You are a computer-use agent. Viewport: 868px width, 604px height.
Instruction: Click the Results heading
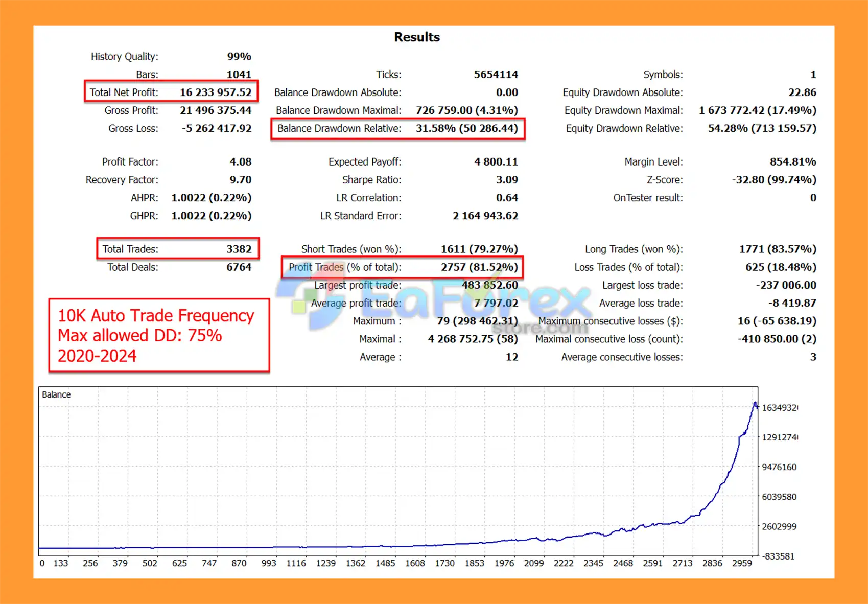click(x=416, y=37)
